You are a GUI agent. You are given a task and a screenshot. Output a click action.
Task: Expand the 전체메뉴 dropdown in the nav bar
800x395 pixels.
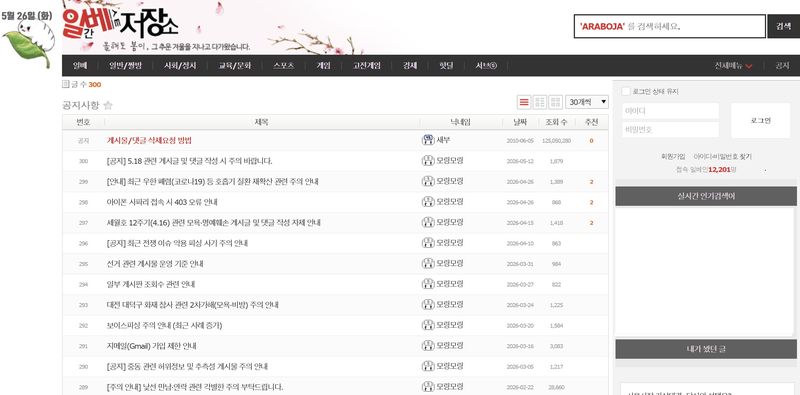click(x=733, y=66)
